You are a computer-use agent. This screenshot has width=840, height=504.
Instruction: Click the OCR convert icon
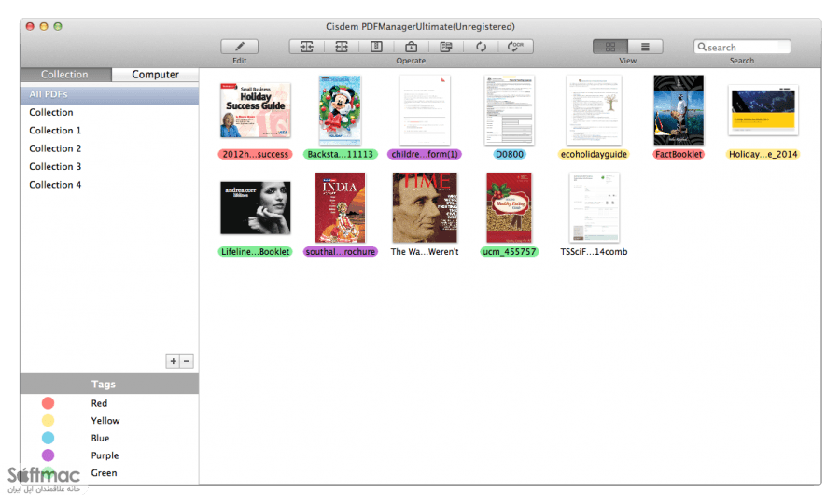point(515,47)
